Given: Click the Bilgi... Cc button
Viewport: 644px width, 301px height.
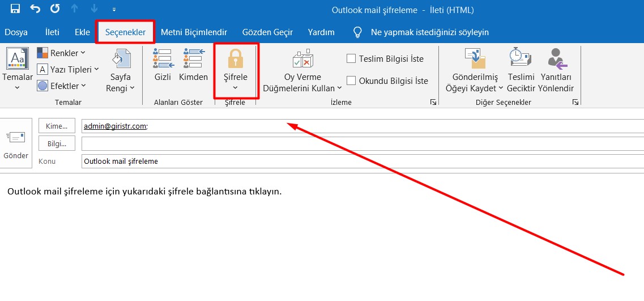Looking at the screenshot, I should [57, 143].
